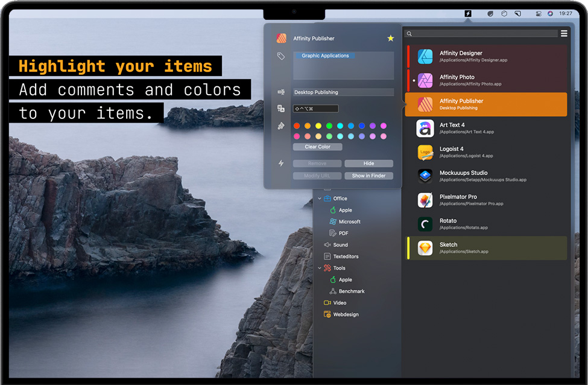Screen dimensions: 588x385
Task: Toggle the yellow favorite star
Action: coord(390,39)
